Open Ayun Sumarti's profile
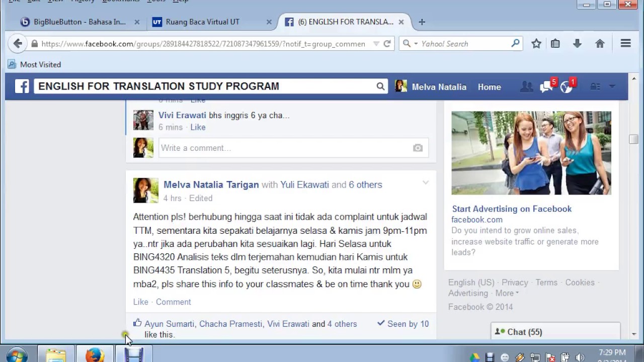Image resolution: width=644 pixels, height=362 pixels. point(169,324)
